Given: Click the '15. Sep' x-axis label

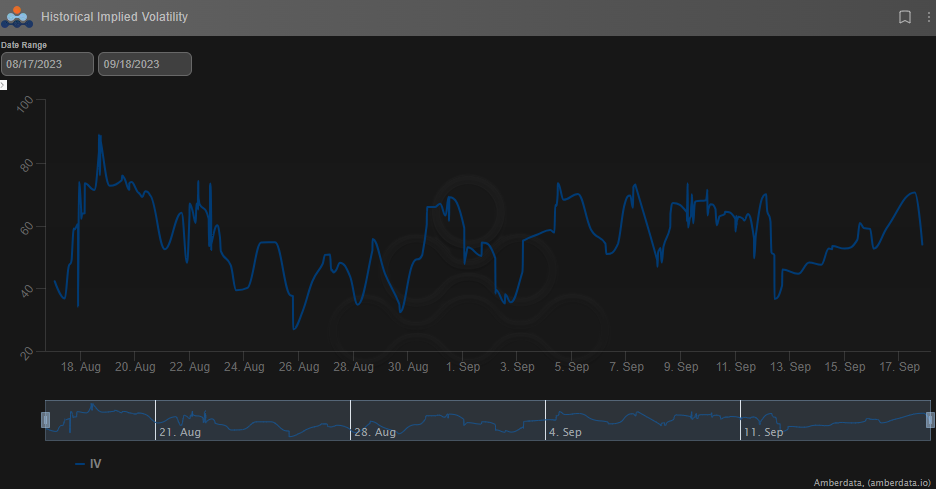Looking at the screenshot, I should point(845,367).
